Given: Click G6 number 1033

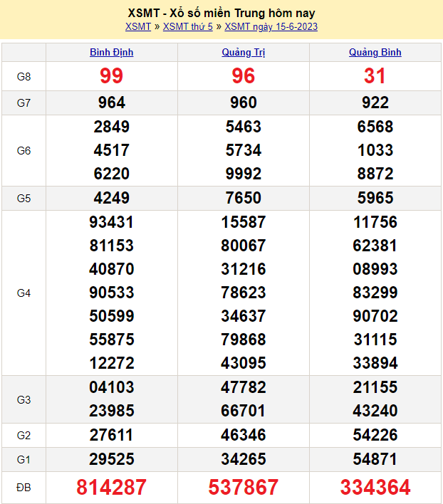Looking at the screenshot, I should [x=375, y=150].
